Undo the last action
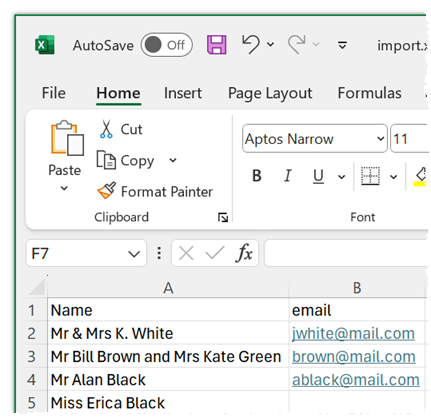This screenshot has height=418, width=431. (x=251, y=44)
